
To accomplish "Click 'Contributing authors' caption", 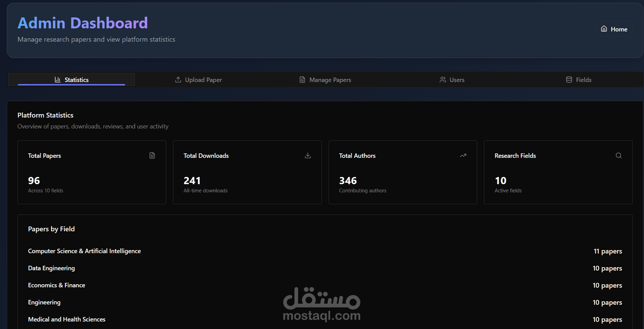I will click(363, 191).
